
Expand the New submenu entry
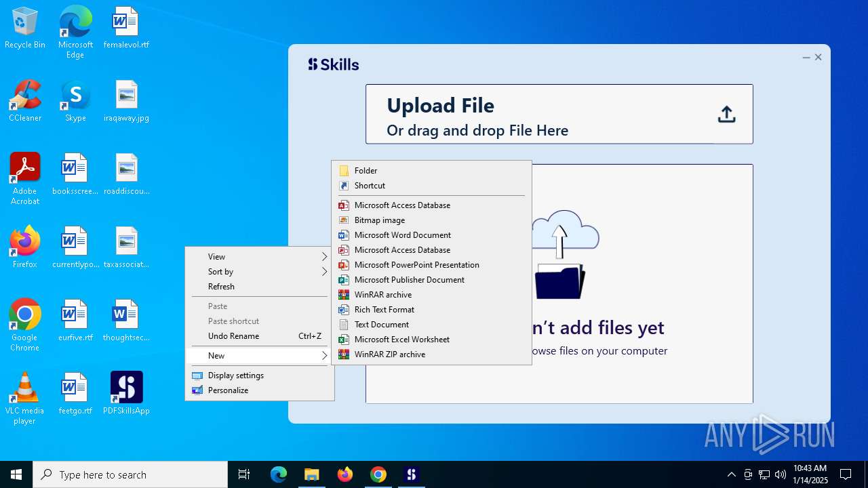(x=260, y=356)
